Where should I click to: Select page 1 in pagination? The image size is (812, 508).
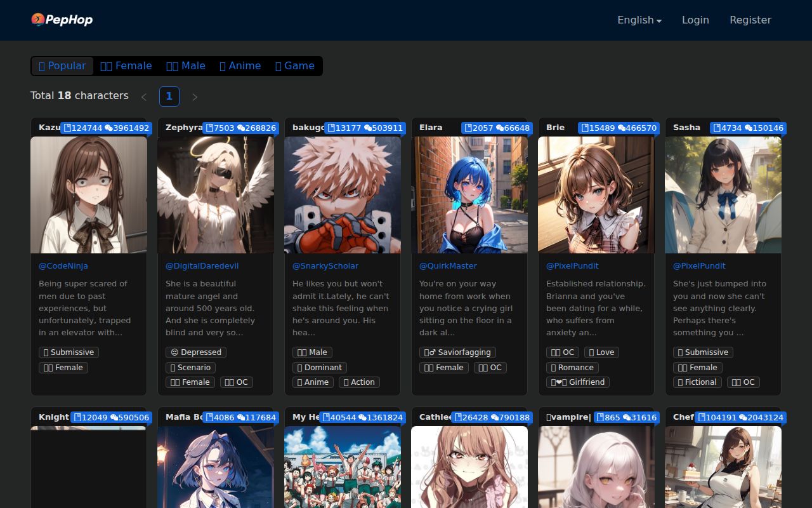169,97
